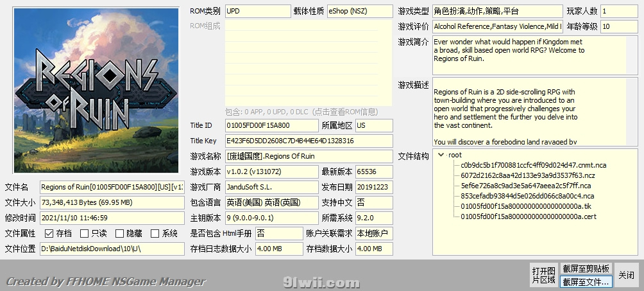The height and width of the screenshot is (291, 644).
Task: Click the 载体性质 field showing eShop (NSZ)
Action: (x=360, y=11)
